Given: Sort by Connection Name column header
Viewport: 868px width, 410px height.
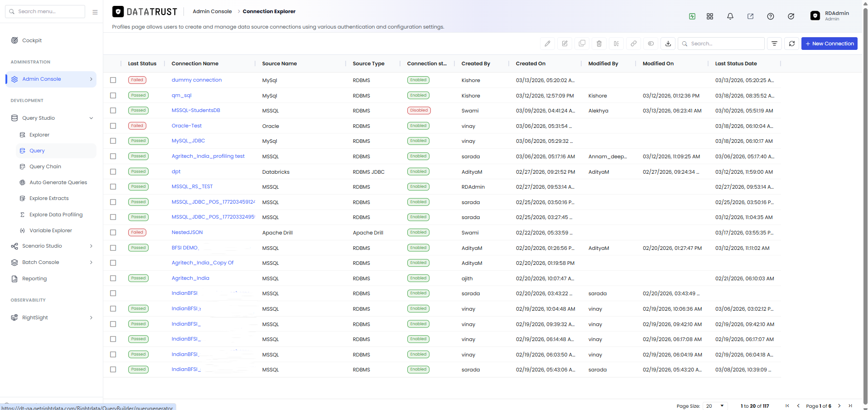Looking at the screenshot, I should pos(195,64).
